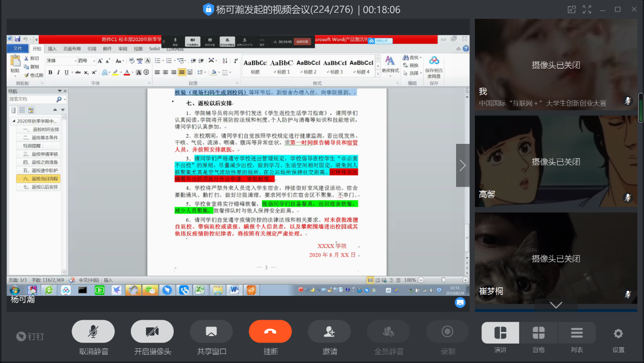Click the red hang up button
The image size is (644, 363).
coord(270,331)
